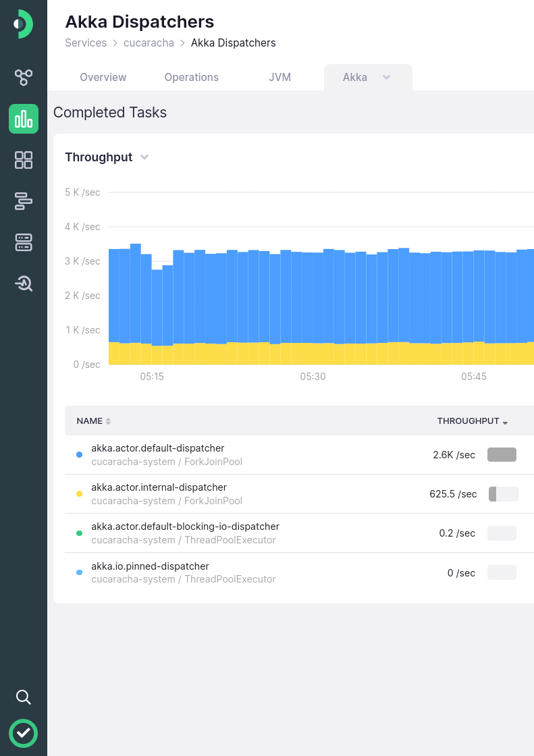Open akka.actor.default-dispatcher row

[299, 455]
